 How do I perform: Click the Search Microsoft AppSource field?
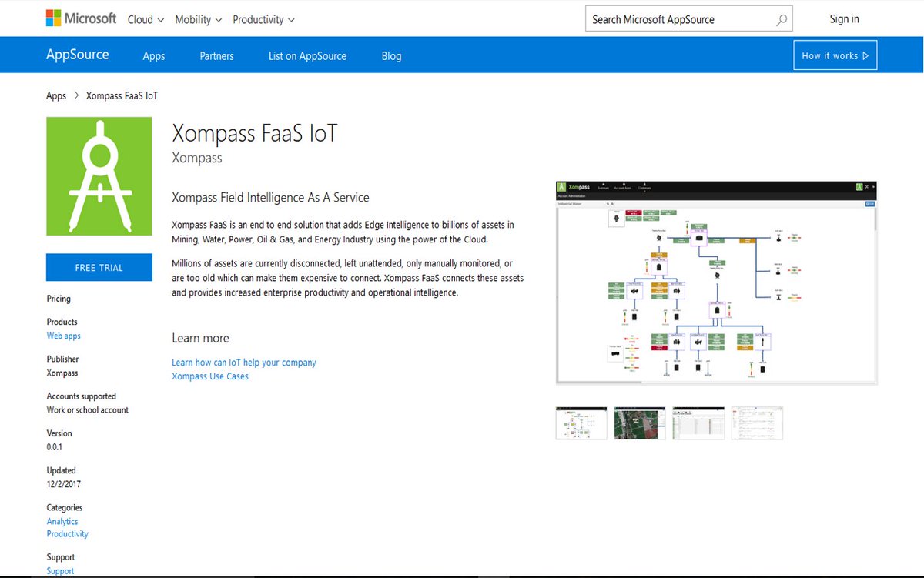point(688,19)
